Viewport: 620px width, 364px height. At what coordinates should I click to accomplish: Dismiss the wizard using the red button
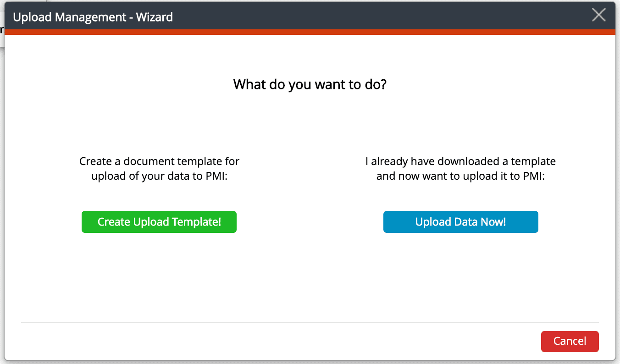[x=570, y=341]
